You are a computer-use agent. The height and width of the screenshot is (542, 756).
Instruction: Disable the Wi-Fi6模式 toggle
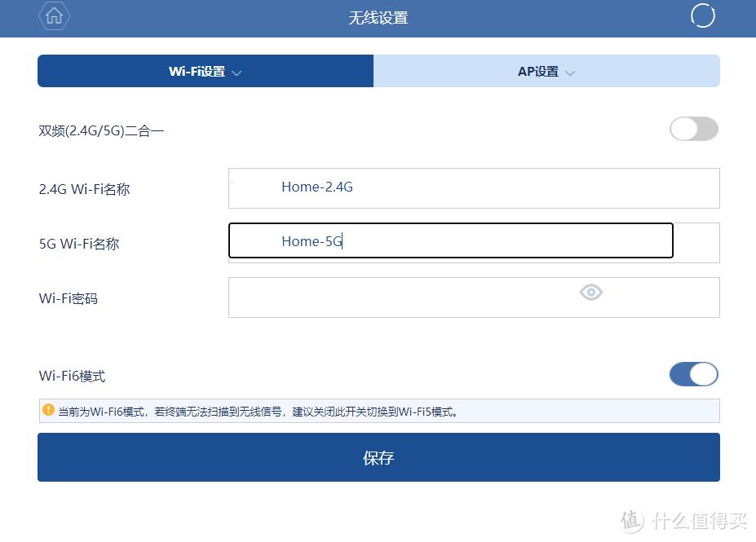coord(693,374)
